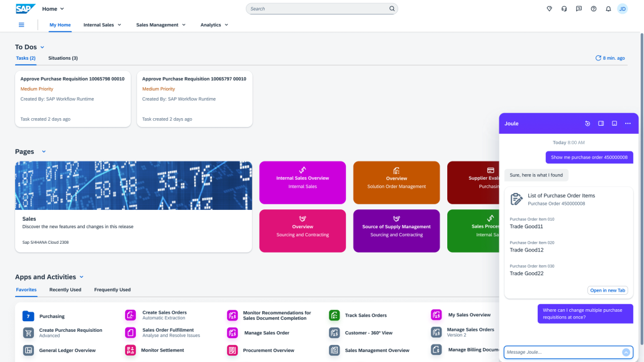Image resolution: width=644 pixels, height=362 pixels.
Task: Switch to the Tasks (2) tab
Action: [x=25, y=58]
